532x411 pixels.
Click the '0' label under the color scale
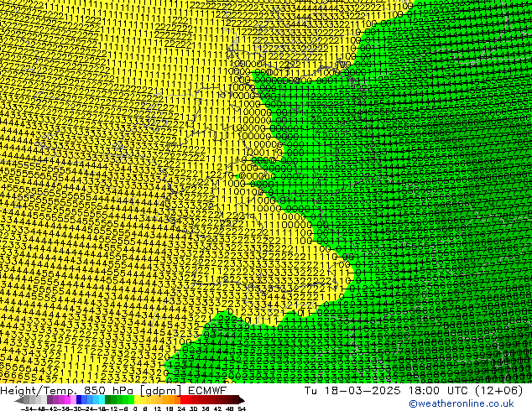(135, 408)
